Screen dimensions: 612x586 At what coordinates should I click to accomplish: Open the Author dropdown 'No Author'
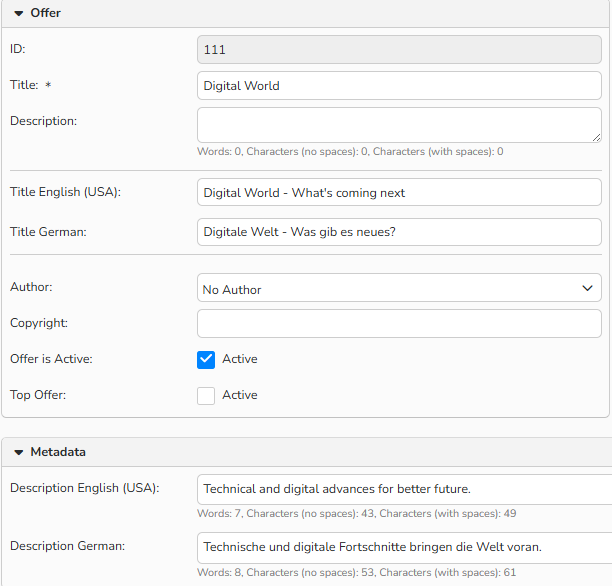coord(399,288)
